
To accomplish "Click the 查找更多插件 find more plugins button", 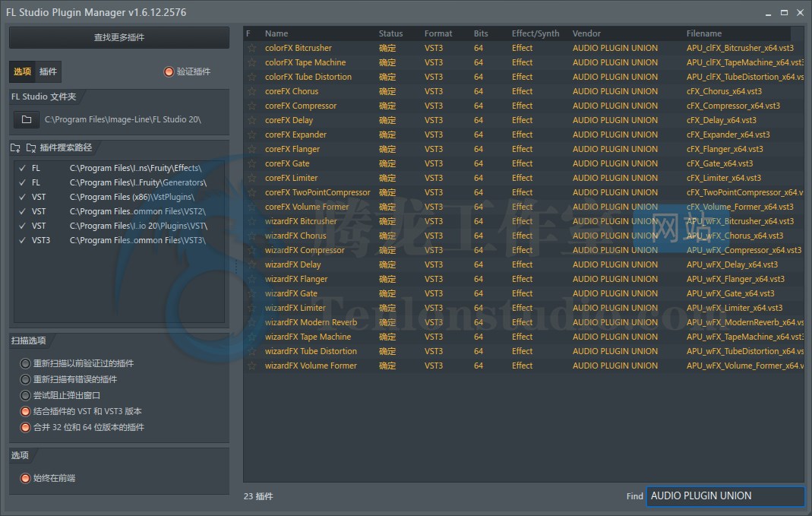I will coord(119,37).
